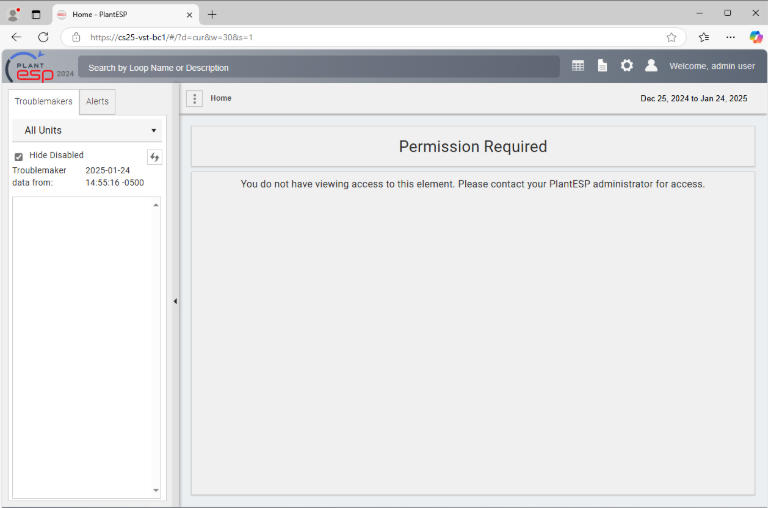Viewport: 768px width, 508px height.
Task: Open the table grid view icon
Action: [578, 66]
